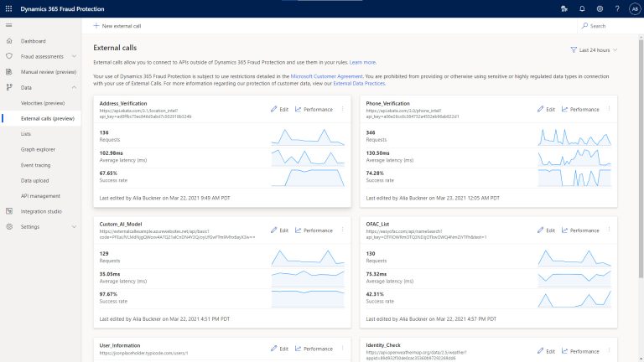Click the Fraud assessments shield icon
The height and width of the screenshot is (362, 644).
pyautogui.click(x=9, y=56)
